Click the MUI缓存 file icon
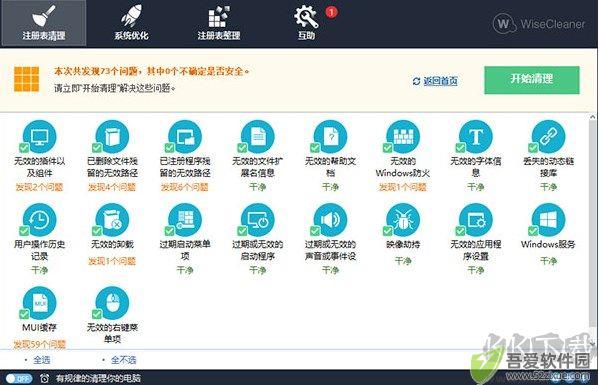 pyautogui.click(x=39, y=303)
